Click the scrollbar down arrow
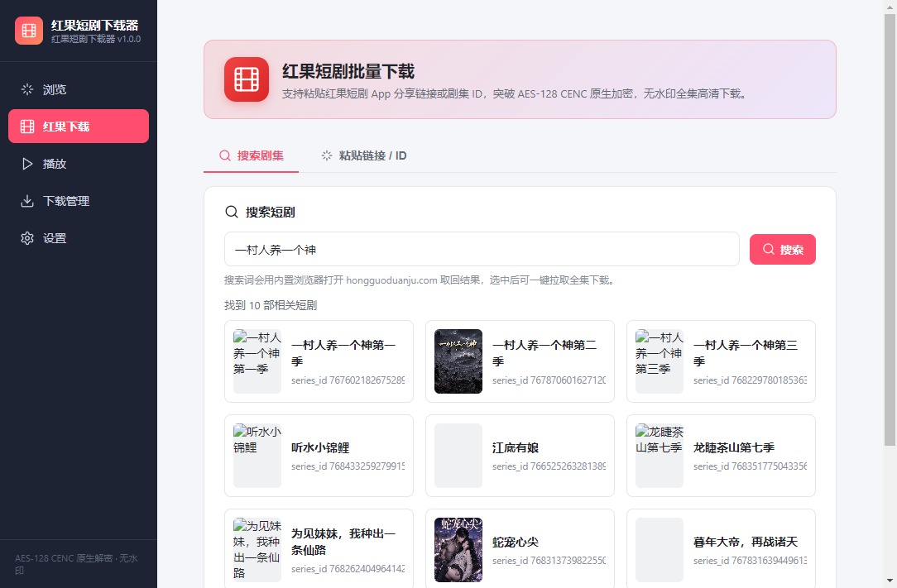The height and width of the screenshot is (588, 897). click(x=890, y=581)
